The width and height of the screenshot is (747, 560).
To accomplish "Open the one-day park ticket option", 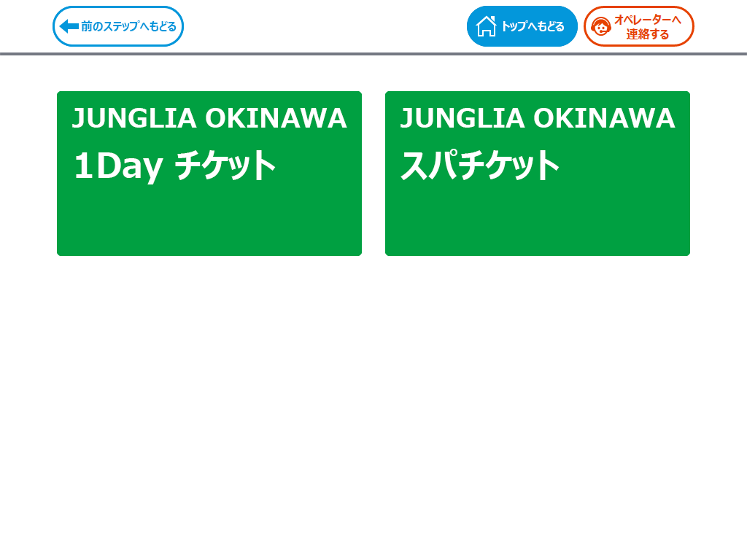I will pyautogui.click(x=209, y=174).
